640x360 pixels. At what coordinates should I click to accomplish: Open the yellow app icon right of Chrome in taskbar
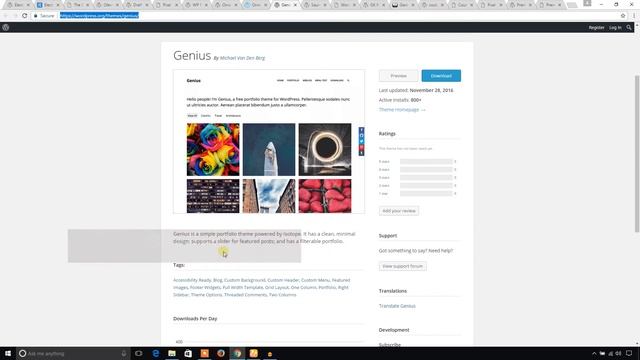253,353
